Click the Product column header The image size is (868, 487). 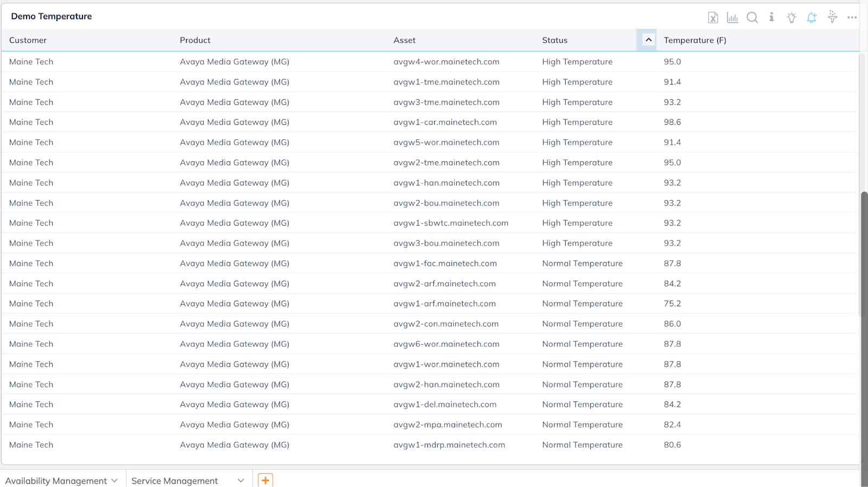point(195,40)
